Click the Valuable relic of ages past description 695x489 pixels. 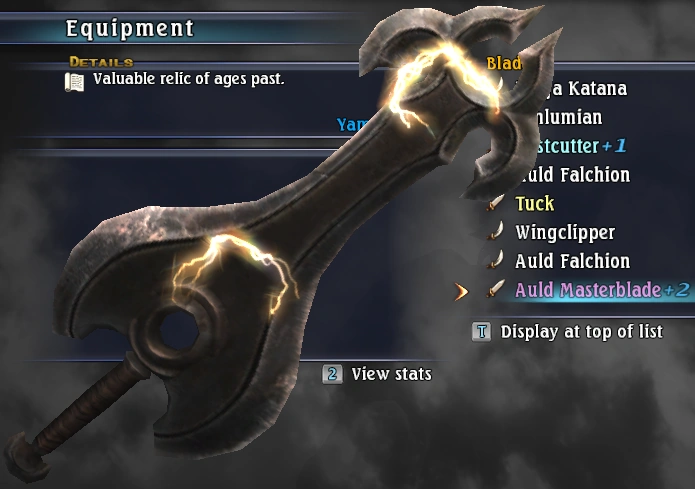(188, 79)
